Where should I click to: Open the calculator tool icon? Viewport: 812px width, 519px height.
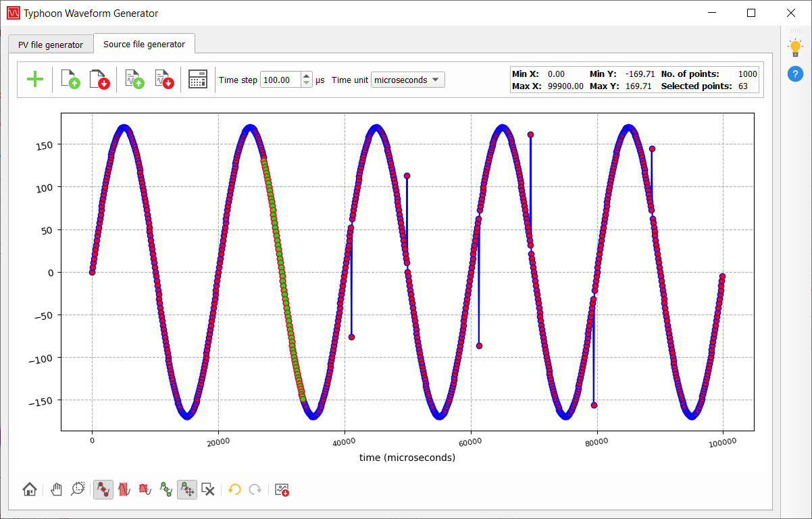coord(197,80)
